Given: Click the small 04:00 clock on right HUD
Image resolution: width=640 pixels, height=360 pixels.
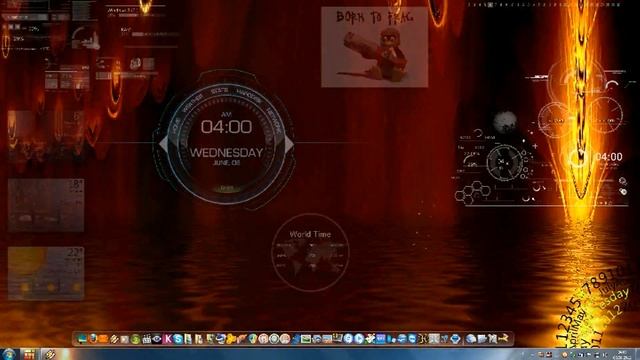Looking at the screenshot, I should coord(609,157).
